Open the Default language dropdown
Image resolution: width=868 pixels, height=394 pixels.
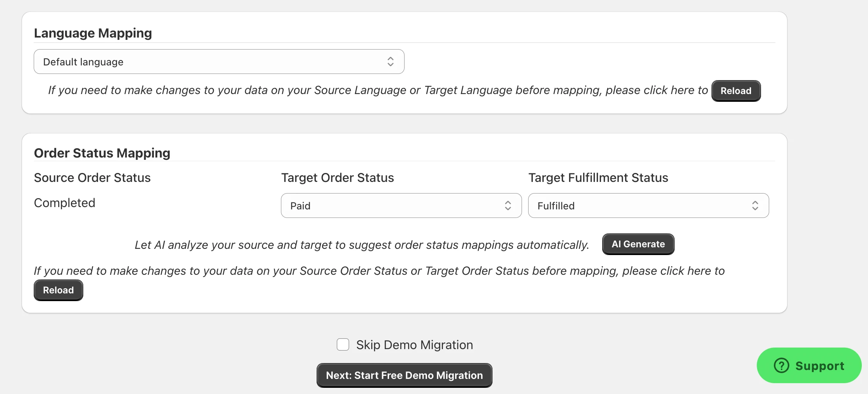(219, 61)
